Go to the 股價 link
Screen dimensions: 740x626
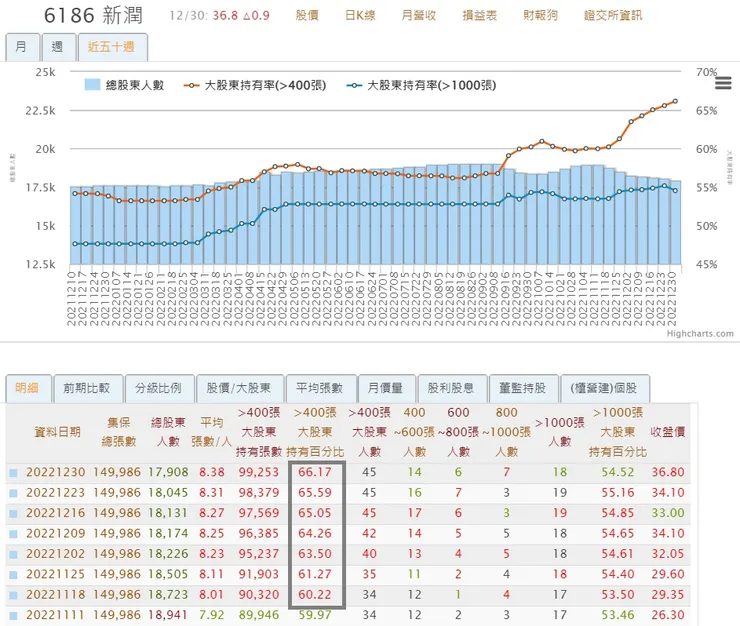[307, 16]
